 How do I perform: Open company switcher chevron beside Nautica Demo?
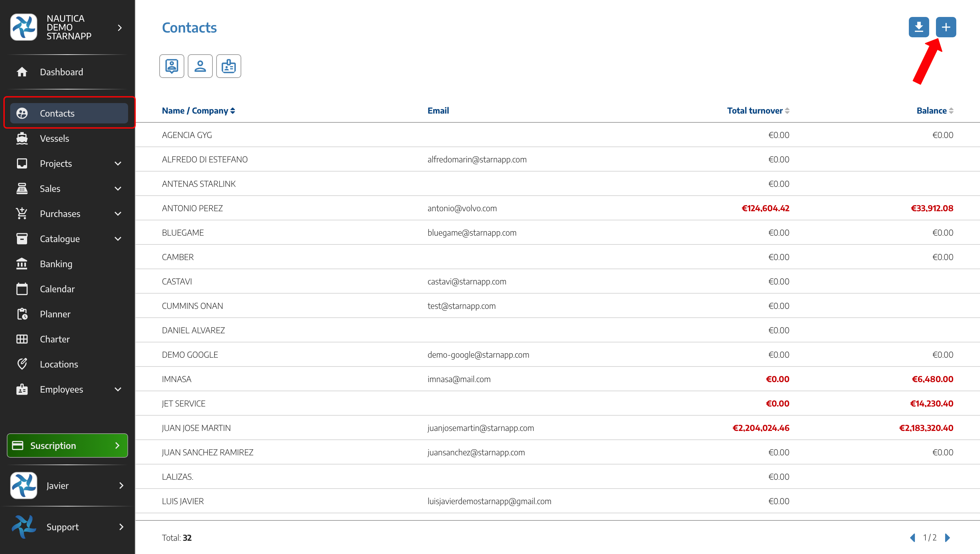click(x=120, y=27)
